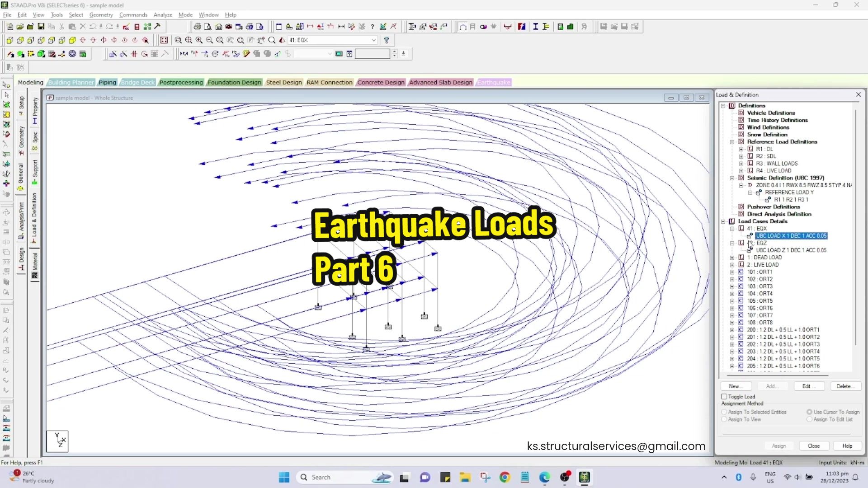Open the Save file icon

(41, 26)
